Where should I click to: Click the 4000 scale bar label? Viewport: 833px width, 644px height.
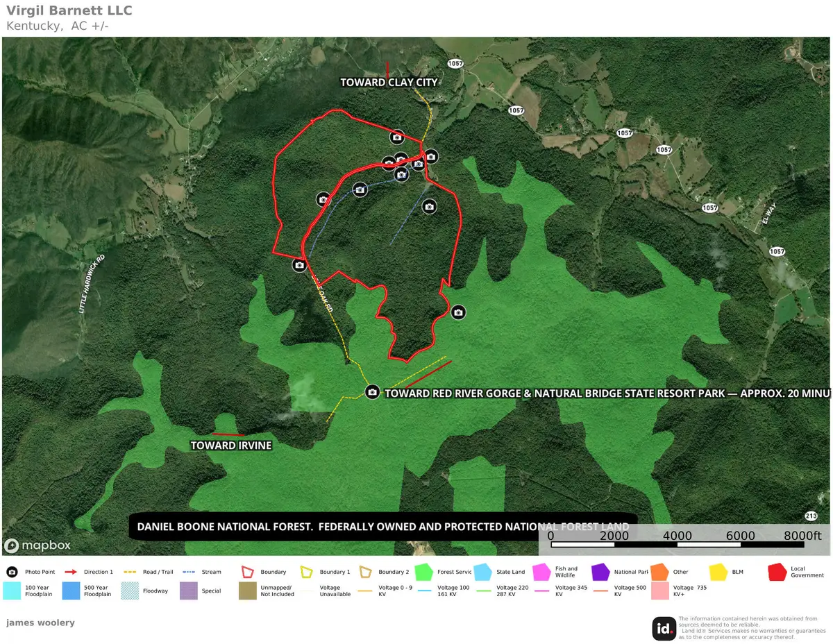[678, 536]
